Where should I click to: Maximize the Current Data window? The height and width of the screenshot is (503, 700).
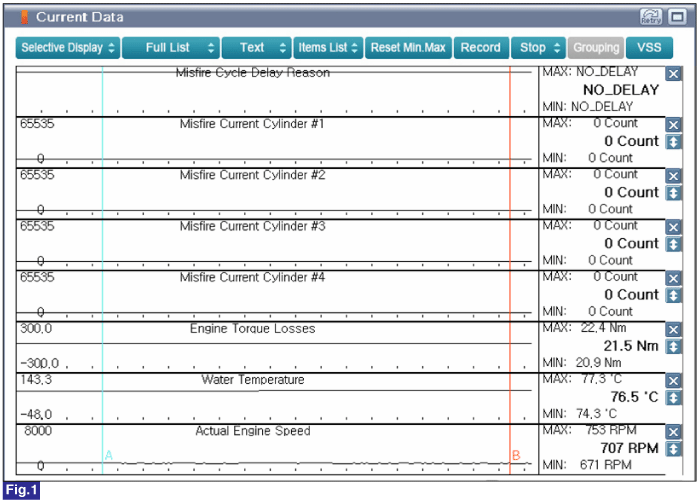tap(677, 17)
